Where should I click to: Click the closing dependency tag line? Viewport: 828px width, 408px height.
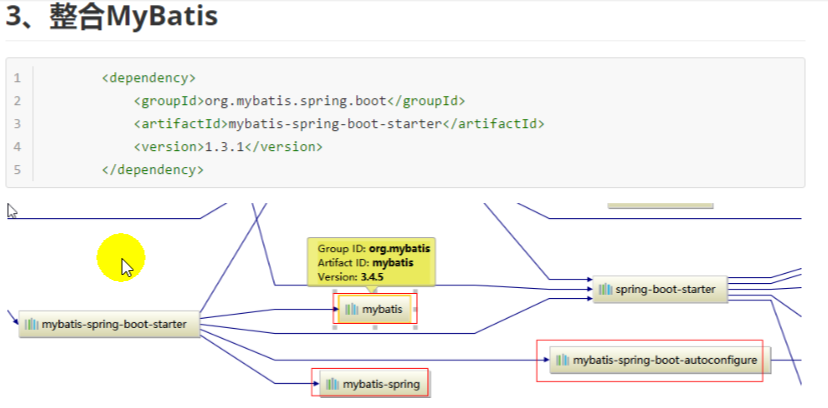pos(152,170)
